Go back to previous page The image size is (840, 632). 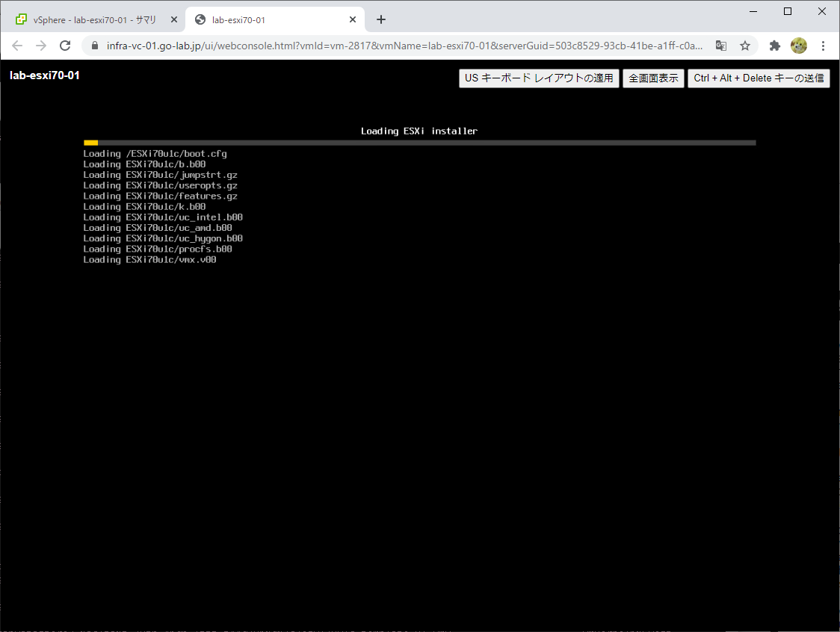pyautogui.click(x=17, y=46)
